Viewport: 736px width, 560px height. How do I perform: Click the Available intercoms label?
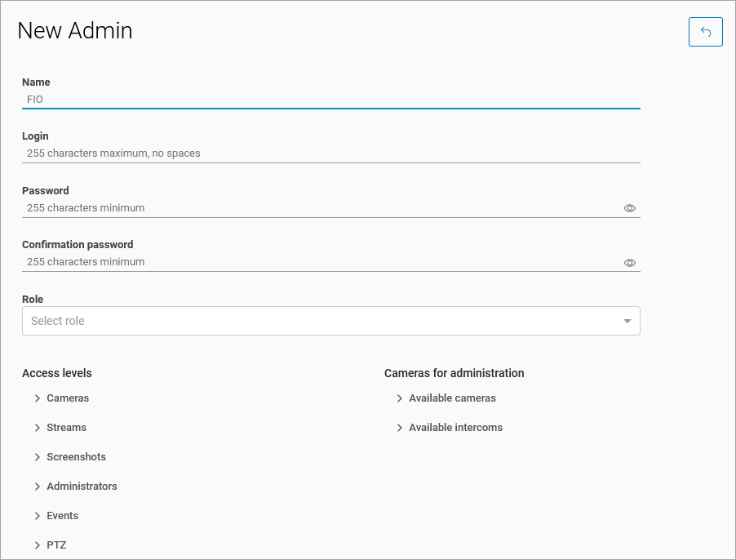[455, 428]
